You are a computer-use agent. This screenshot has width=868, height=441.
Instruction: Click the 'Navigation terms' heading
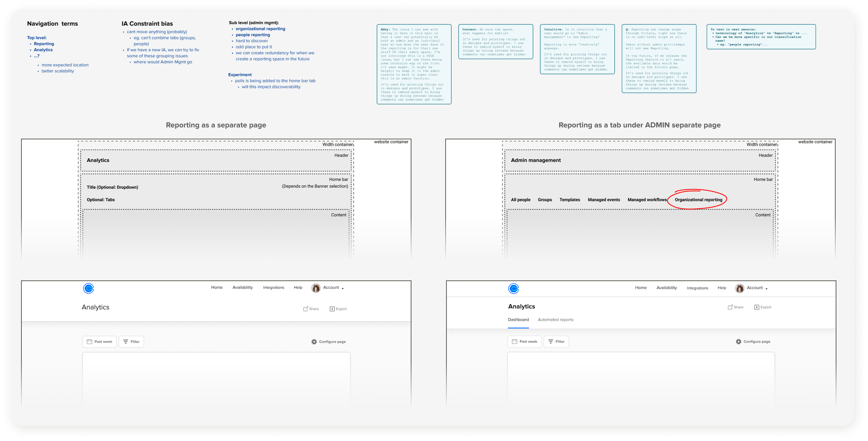(52, 23)
